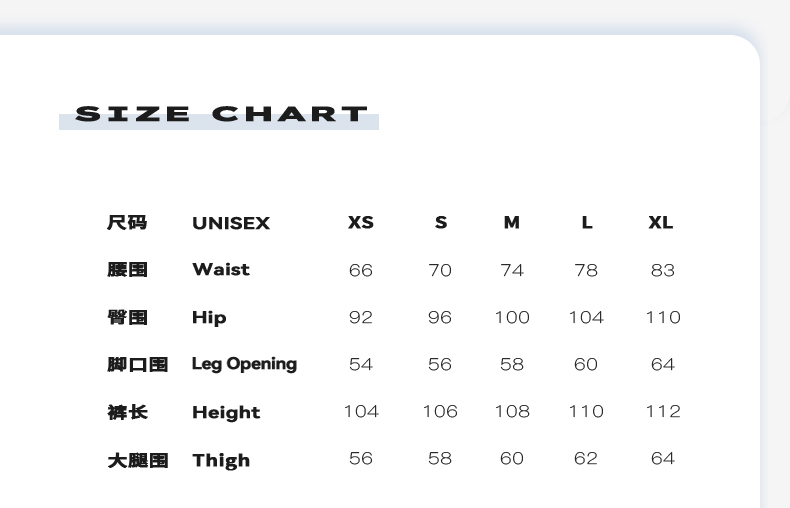
Task: Select the Hip value 100 for M
Action: [512, 317]
